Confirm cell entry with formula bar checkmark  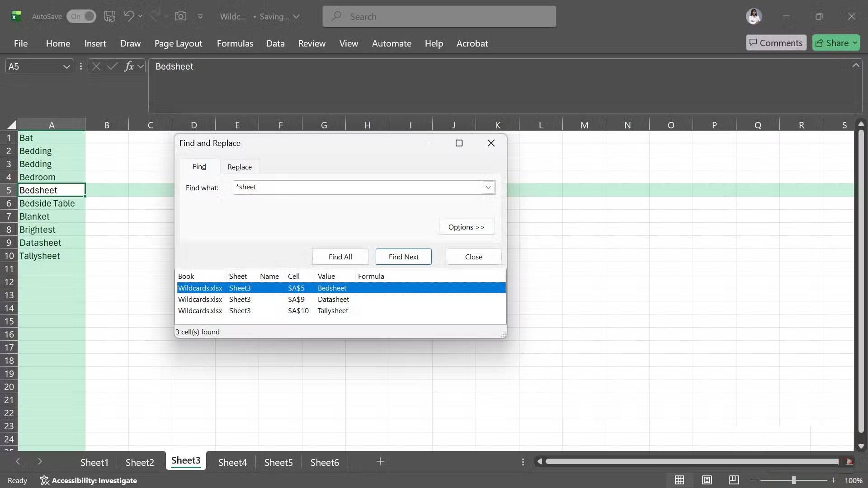point(112,66)
